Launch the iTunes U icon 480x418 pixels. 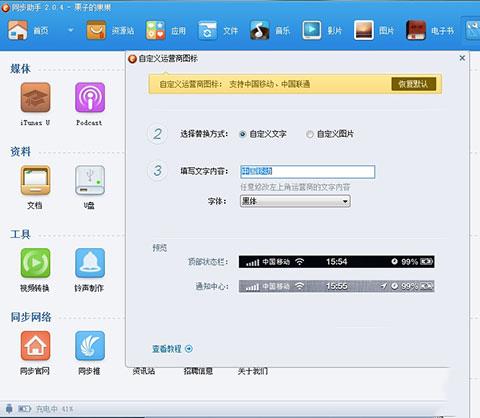(35, 97)
